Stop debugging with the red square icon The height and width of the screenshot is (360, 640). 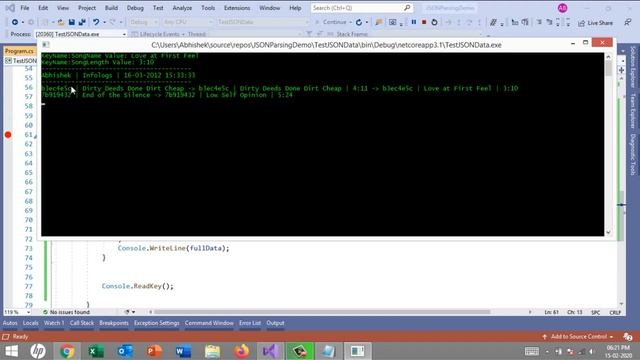click(424, 22)
